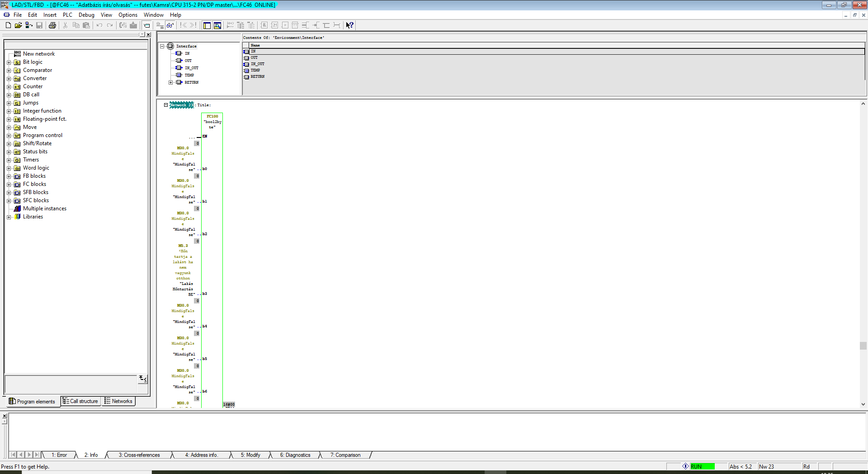Open the context Help arrow icon

(349, 25)
